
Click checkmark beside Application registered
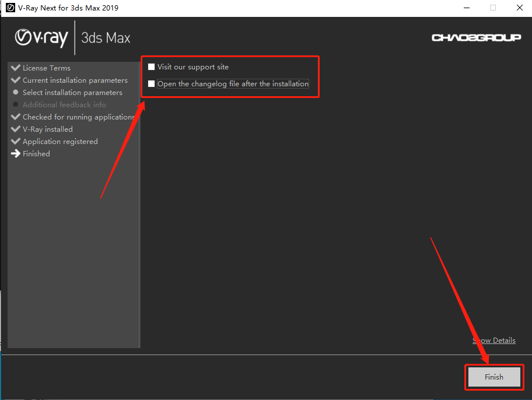tap(16, 141)
